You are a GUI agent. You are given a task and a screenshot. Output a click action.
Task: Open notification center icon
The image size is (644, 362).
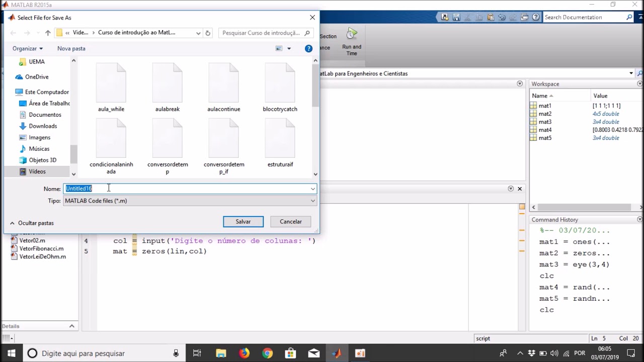631,353
